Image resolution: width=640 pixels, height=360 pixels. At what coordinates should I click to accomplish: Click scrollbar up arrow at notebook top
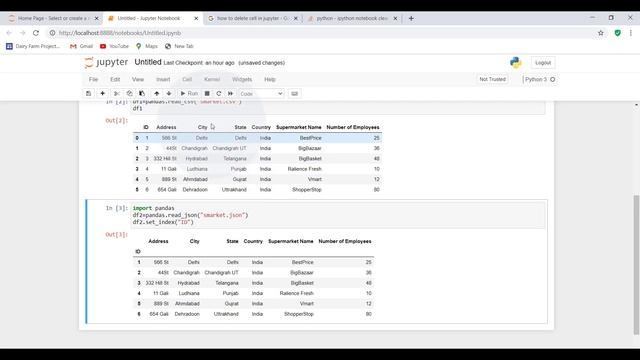pos(636,105)
